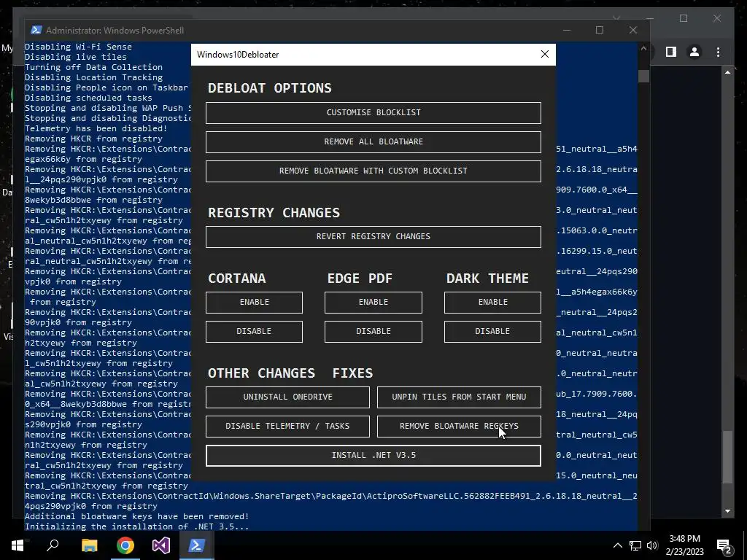Close the Chrome window
Screen dimensions: 747x560
point(717,18)
